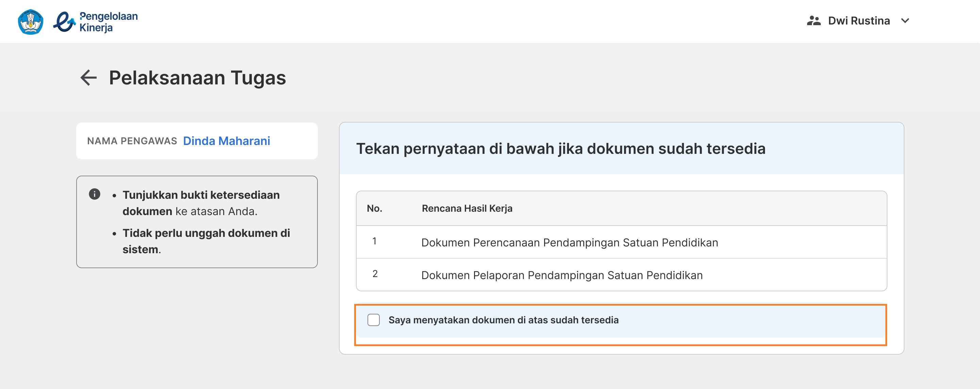
Task: Click heading 'Tekan pernyataan di bawah jika dokumen sudah tersedia'
Action: click(x=561, y=148)
